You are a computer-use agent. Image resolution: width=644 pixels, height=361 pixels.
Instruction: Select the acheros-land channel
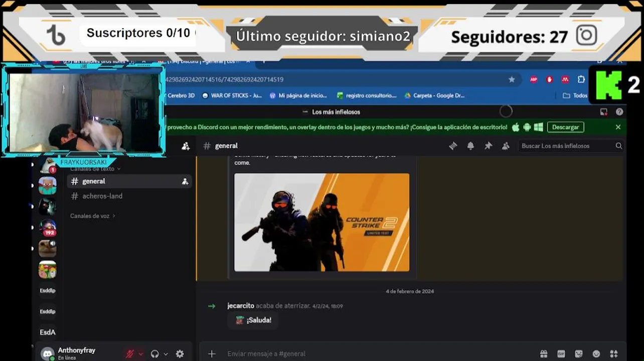click(x=129, y=196)
